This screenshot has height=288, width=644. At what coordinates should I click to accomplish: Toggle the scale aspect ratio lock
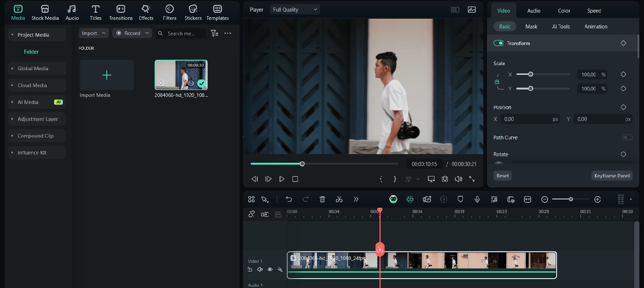coord(497,82)
